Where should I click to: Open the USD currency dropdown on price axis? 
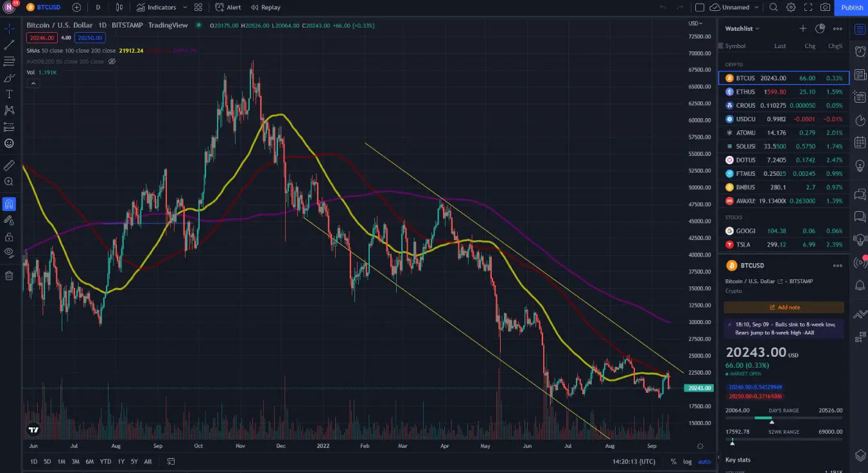click(x=695, y=24)
